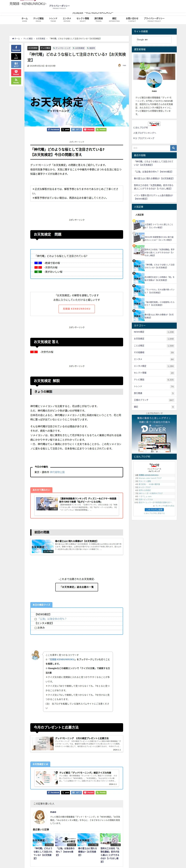This screenshot has height=868, width=186.
Task: Open 神代植物公園 link
Action: 57,472
